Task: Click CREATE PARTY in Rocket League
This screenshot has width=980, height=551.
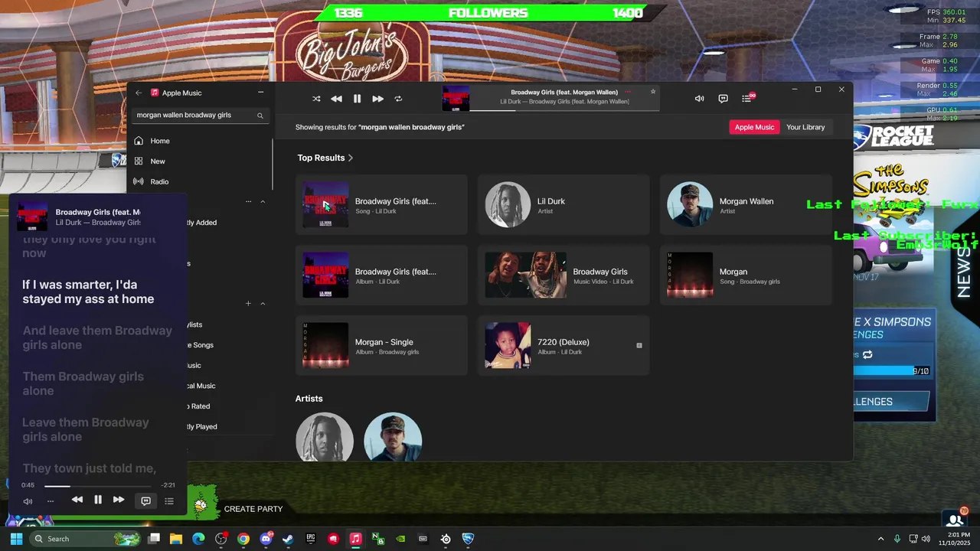Action: pos(253,509)
